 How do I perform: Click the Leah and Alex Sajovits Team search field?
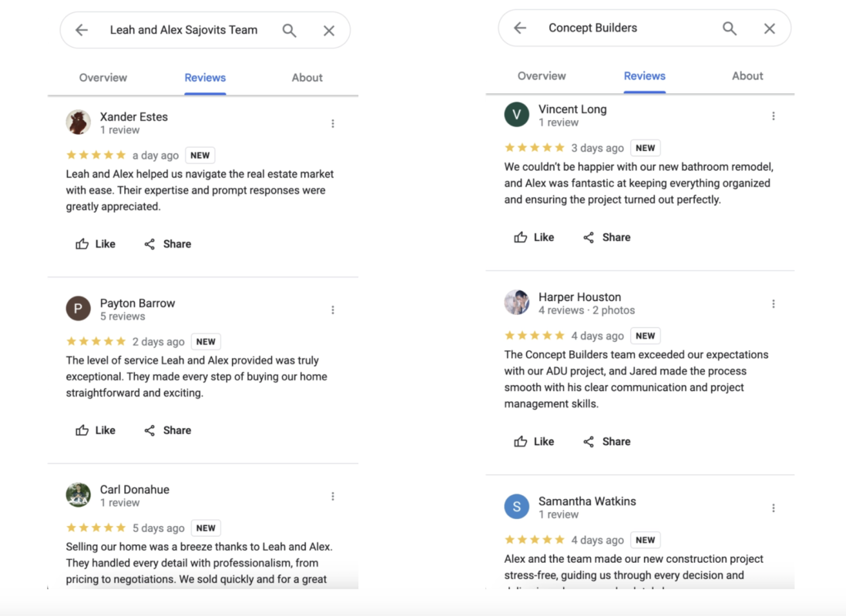click(183, 30)
